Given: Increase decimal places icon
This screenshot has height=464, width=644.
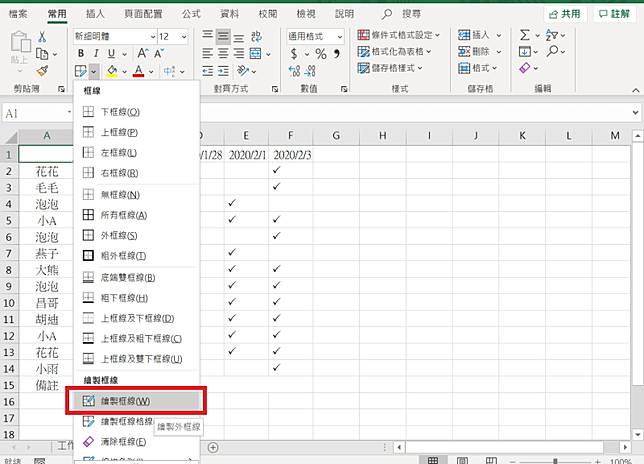Looking at the screenshot, I should click(294, 71).
